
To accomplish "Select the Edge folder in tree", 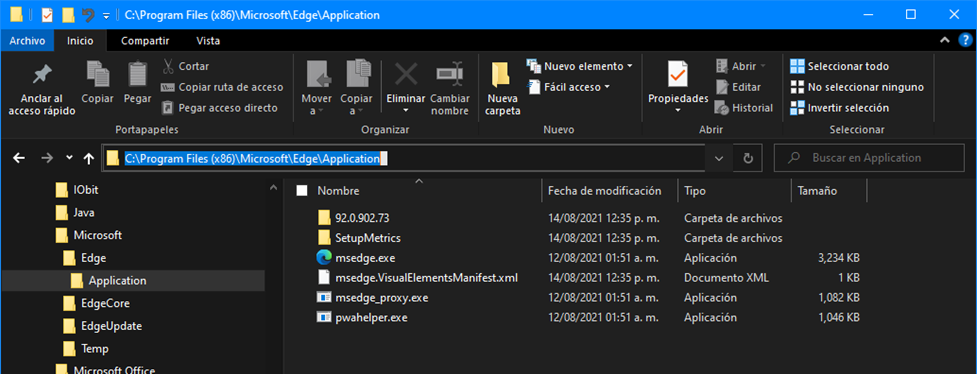I will click(x=93, y=257).
